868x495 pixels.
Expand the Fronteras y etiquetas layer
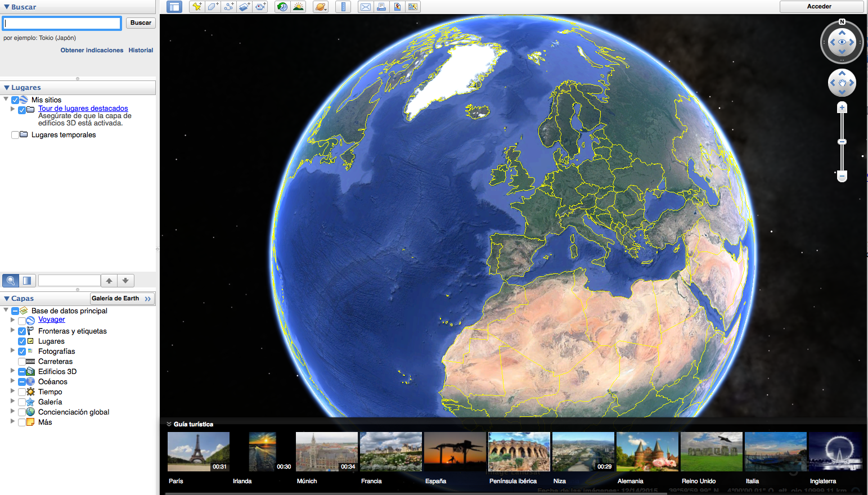point(12,330)
